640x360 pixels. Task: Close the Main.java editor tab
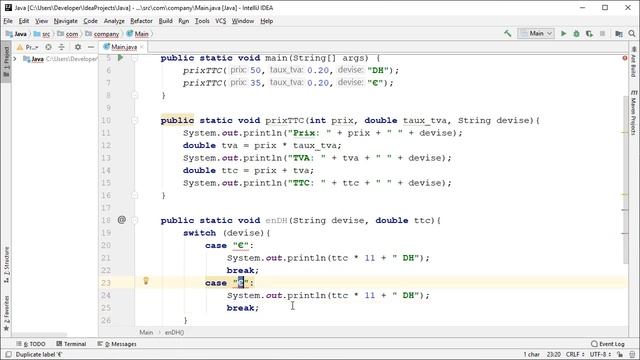point(142,47)
